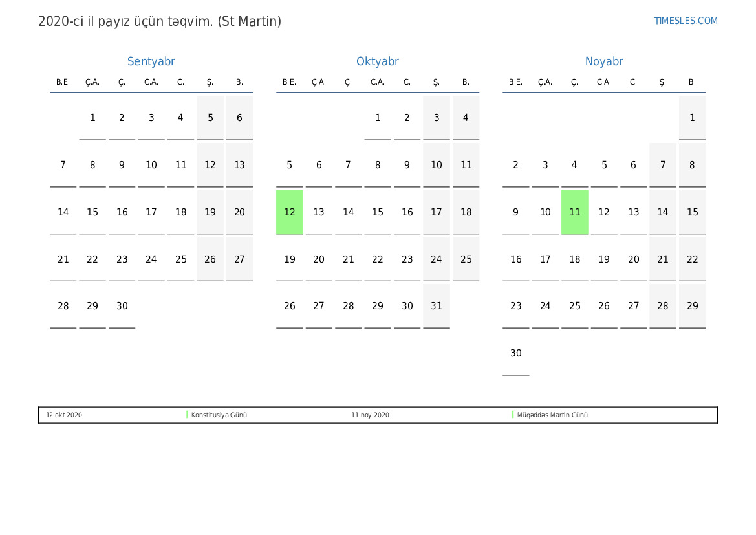Choose 25 in the Sentyabr grid
This screenshot has width=756, height=535.
click(180, 259)
